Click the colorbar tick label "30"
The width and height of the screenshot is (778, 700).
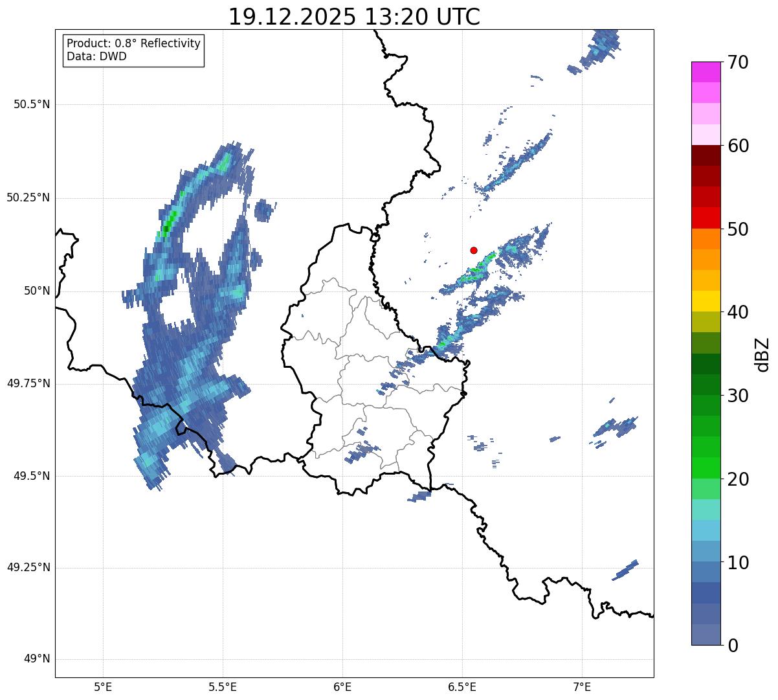[x=738, y=396]
